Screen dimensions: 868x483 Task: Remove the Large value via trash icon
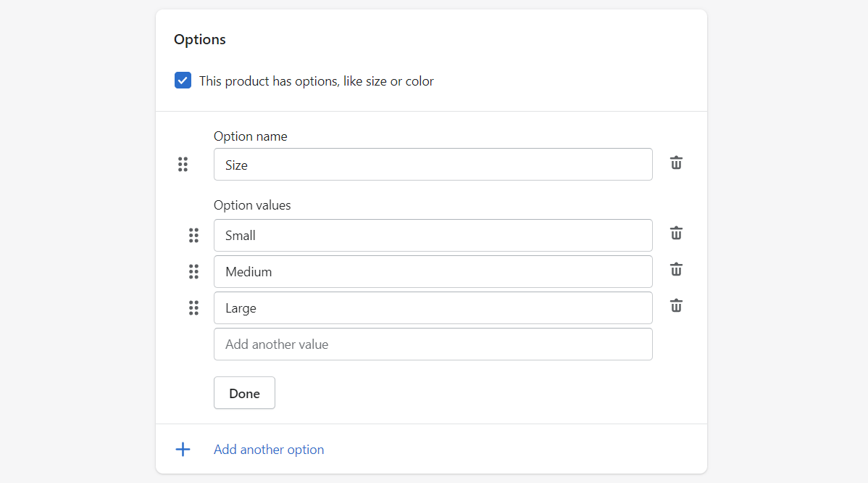tap(676, 305)
